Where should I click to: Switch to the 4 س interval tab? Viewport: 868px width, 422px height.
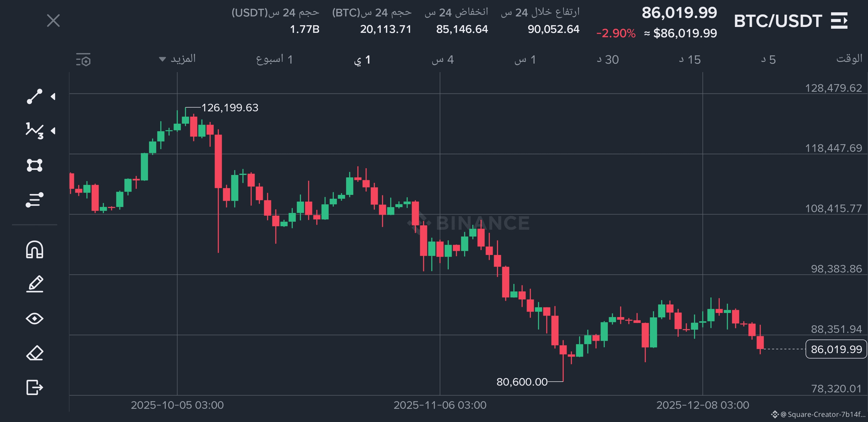(443, 59)
